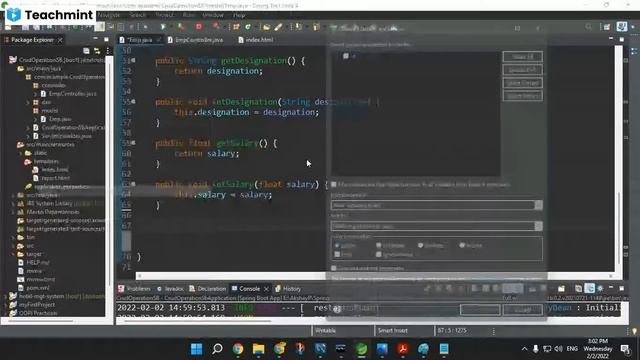Show hidden system tray icons chevron
The width and height of the screenshot is (640, 360).
tap(524, 349)
